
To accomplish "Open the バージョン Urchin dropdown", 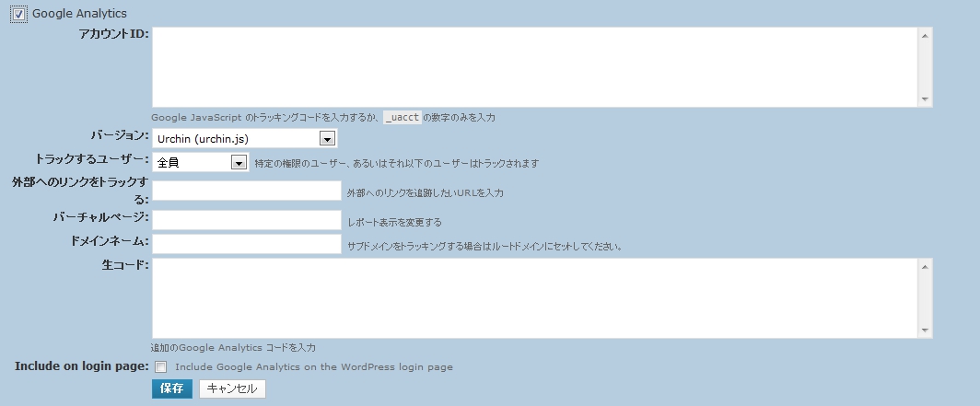I will click(244, 139).
